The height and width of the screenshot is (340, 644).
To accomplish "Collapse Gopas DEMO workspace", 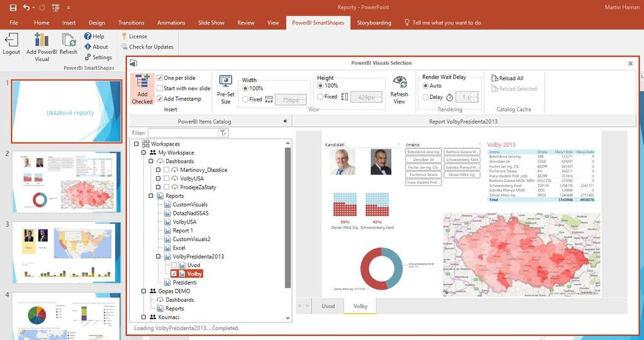I will (x=144, y=291).
